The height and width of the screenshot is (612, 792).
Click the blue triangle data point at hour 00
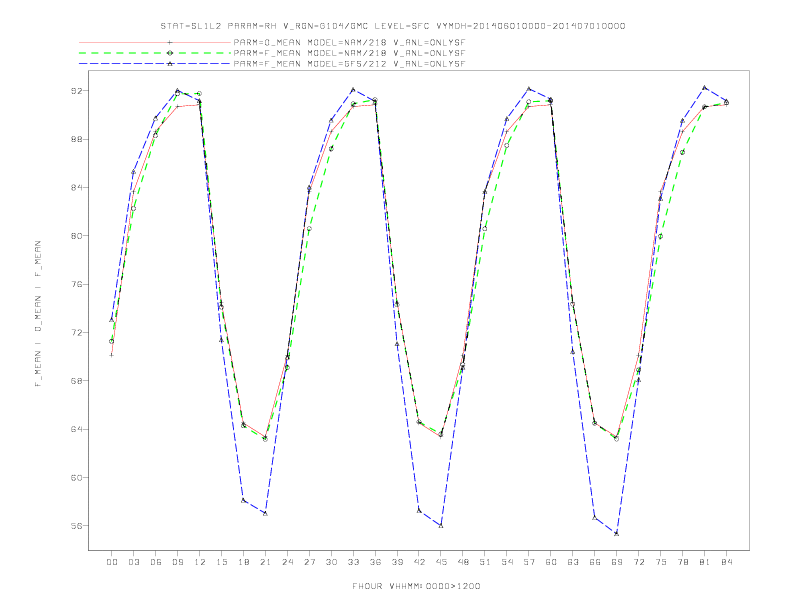pyautogui.click(x=112, y=320)
